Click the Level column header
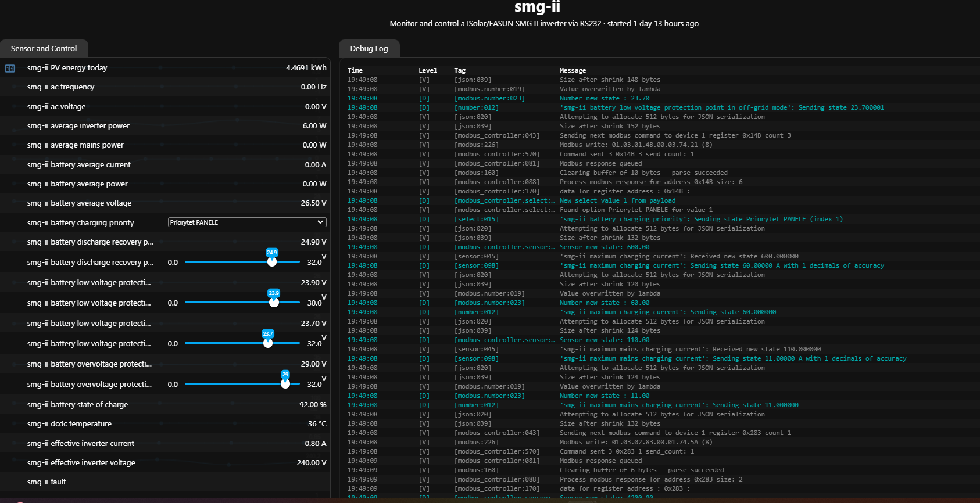The height and width of the screenshot is (503, 980). pos(428,70)
